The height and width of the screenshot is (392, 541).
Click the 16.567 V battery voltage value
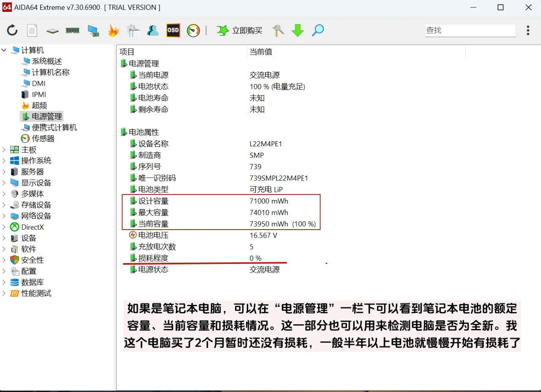tap(263, 235)
